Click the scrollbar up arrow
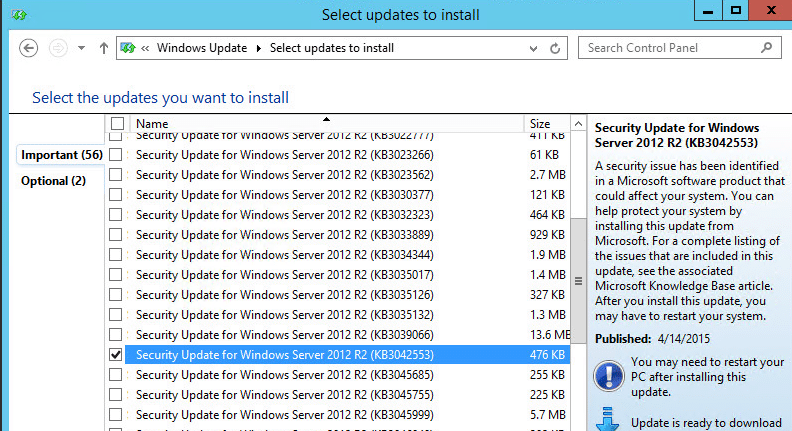792x431 pixels. (x=578, y=124)
